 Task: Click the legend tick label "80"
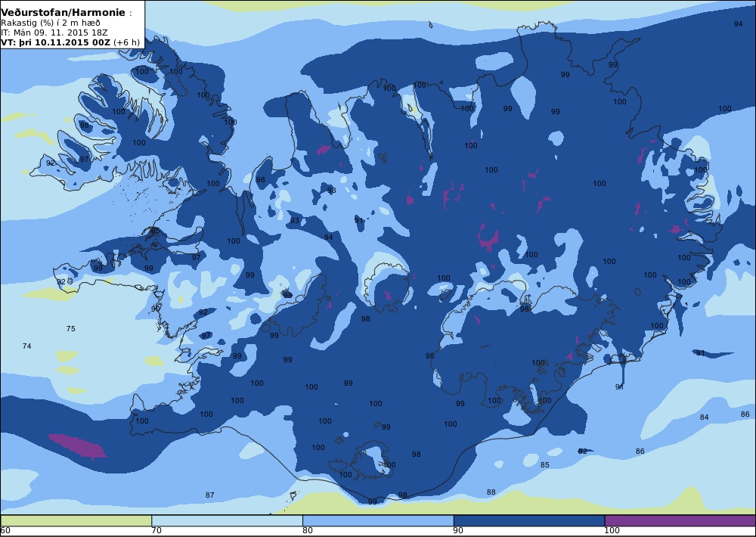point(308,531)
